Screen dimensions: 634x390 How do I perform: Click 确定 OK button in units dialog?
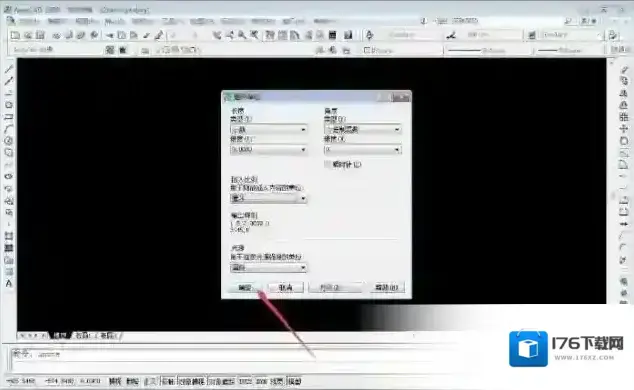[245, 287]
